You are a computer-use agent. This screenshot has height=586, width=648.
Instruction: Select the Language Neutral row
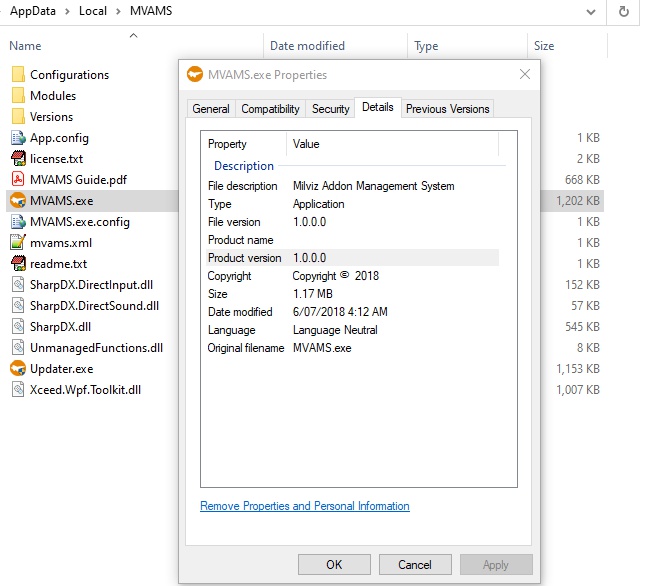(x=353, y=330)
